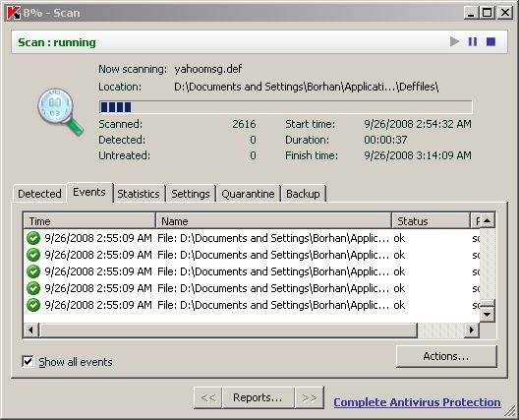Open the Settings tab
519x420 pixels.
[x=191, y=194]
